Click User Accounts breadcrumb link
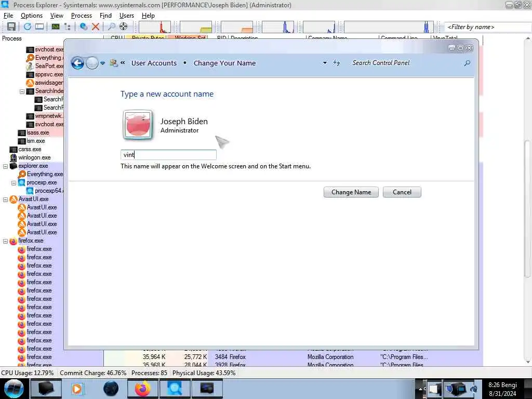The image size is (532, 399). tap(154, 63)
